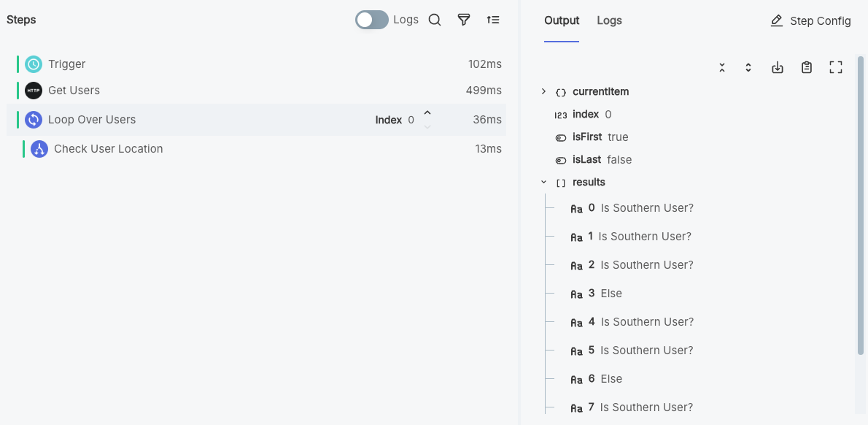Collapse all output nodes icon
This screenshot has width=868, height=425.
coord(722,68)
